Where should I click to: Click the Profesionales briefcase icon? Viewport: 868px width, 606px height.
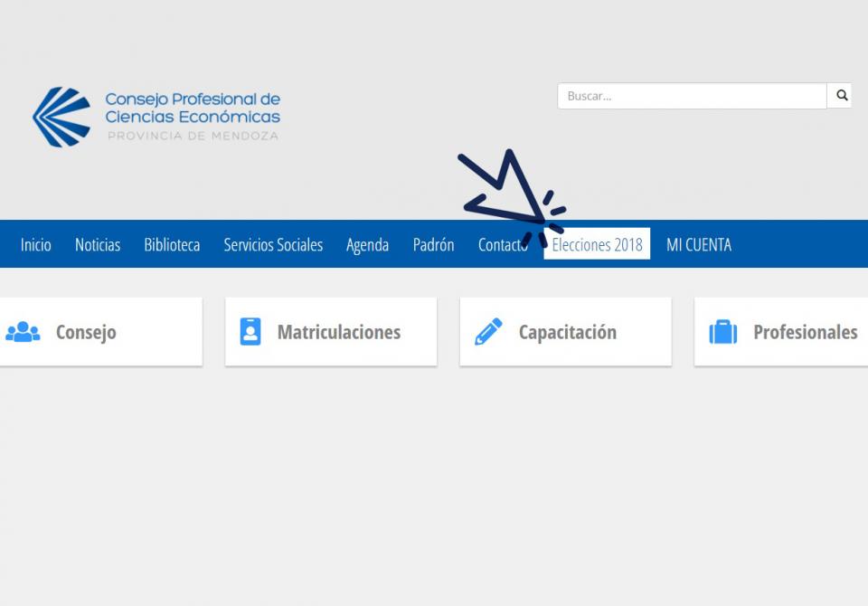723,332
